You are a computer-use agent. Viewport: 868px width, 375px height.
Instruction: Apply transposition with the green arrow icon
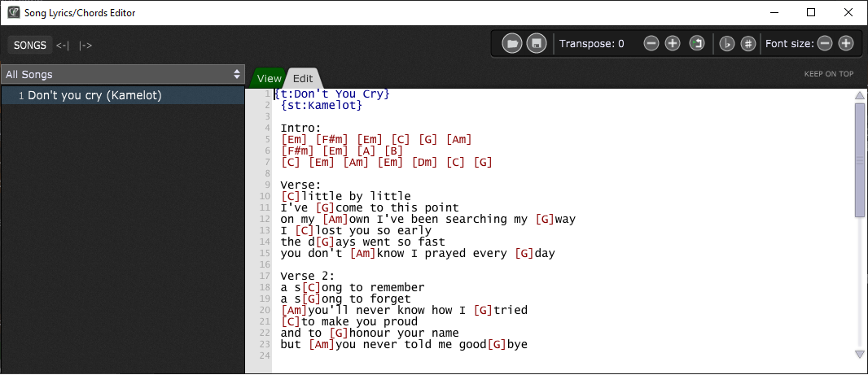(697, 44)
